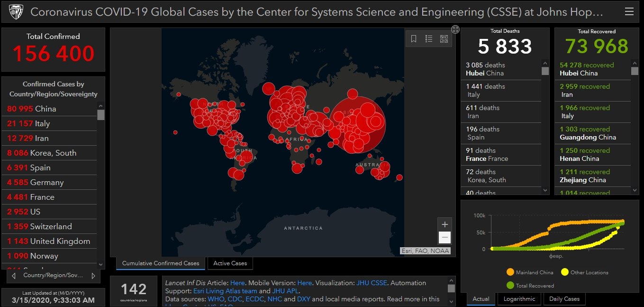Zoom in on the map
This screenshot has width=644, height=307.
click(x=444, y=224)
